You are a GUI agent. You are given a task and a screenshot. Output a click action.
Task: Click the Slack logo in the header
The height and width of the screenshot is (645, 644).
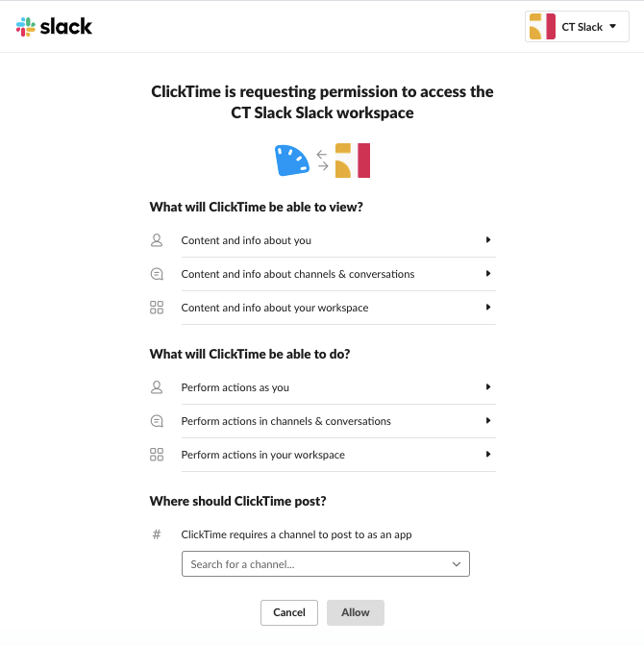(x=54, y=27)
